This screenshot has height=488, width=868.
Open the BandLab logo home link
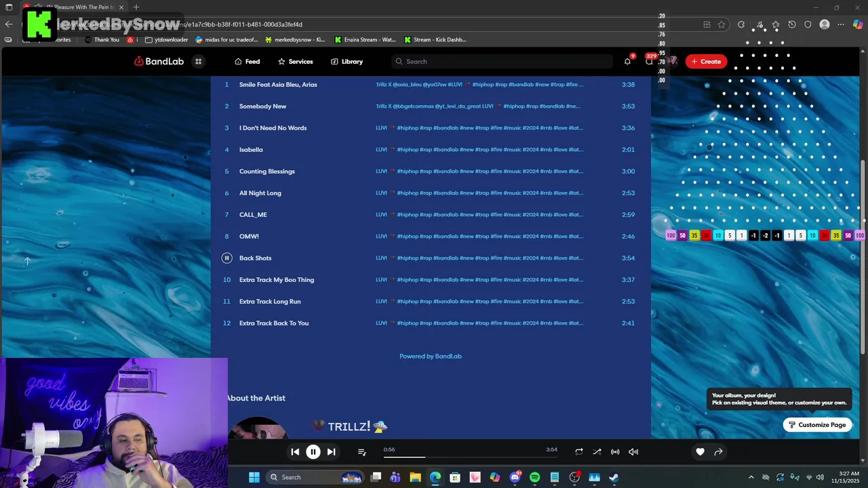click(159, 62)
